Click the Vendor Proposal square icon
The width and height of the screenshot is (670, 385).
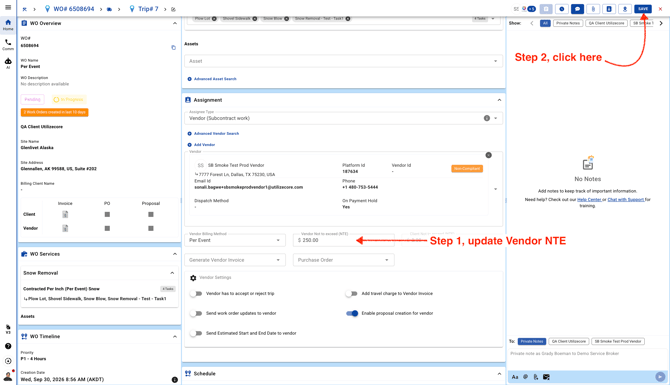pyautogui.click(x=151, y=229)
